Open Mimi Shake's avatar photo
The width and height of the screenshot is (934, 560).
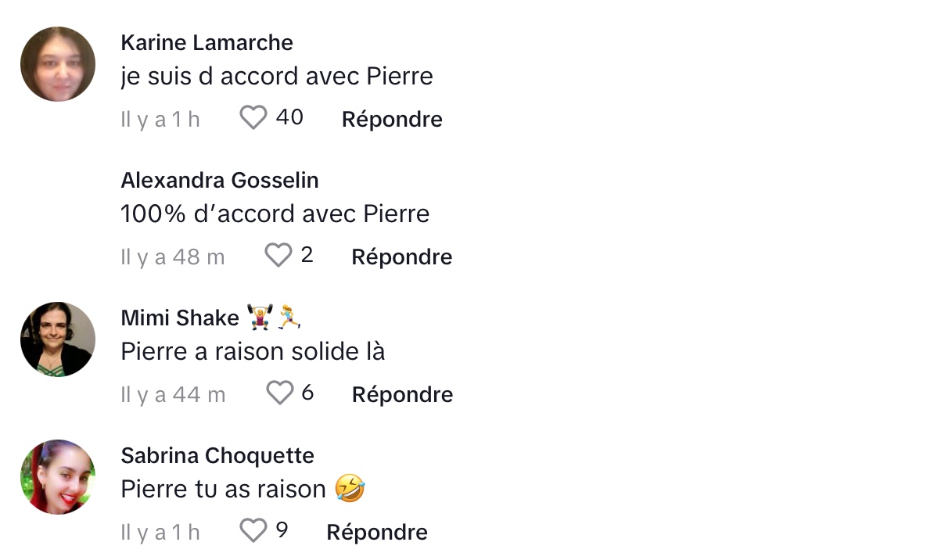58,339
